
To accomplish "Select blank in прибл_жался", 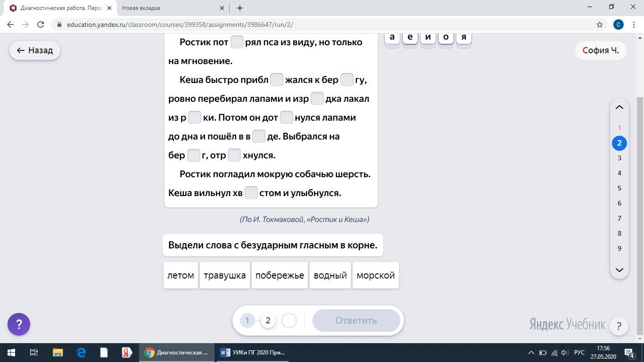I will pos(277,80).
